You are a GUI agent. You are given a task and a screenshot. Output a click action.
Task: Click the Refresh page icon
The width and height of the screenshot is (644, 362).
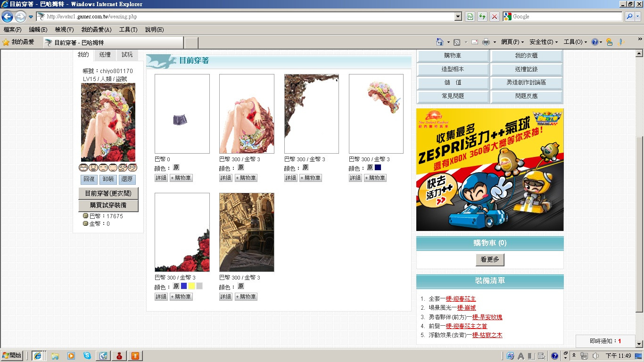point(482,16)
